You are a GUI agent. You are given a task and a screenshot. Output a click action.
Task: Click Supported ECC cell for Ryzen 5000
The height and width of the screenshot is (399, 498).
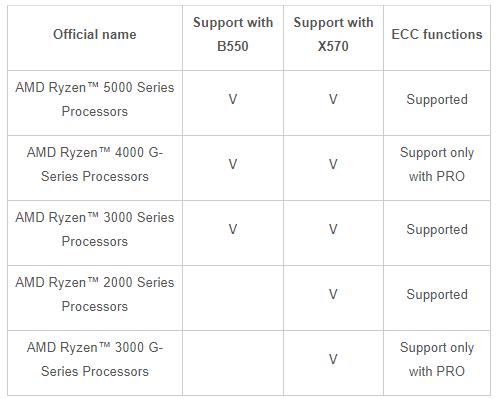coord(437,99)
